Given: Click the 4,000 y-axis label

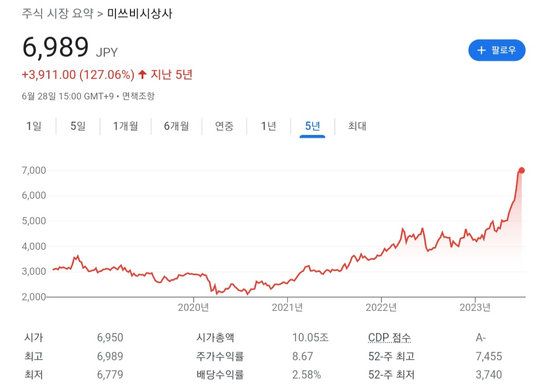Looking at the screenshot, I should [x=34, y=246].
